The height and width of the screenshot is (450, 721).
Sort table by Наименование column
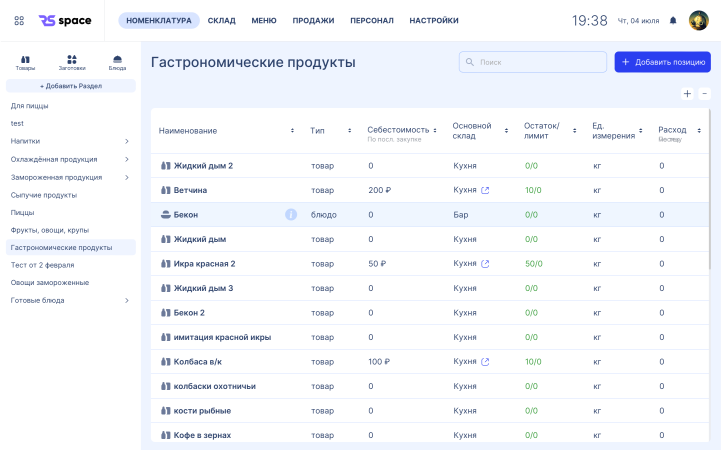(292, 131)
